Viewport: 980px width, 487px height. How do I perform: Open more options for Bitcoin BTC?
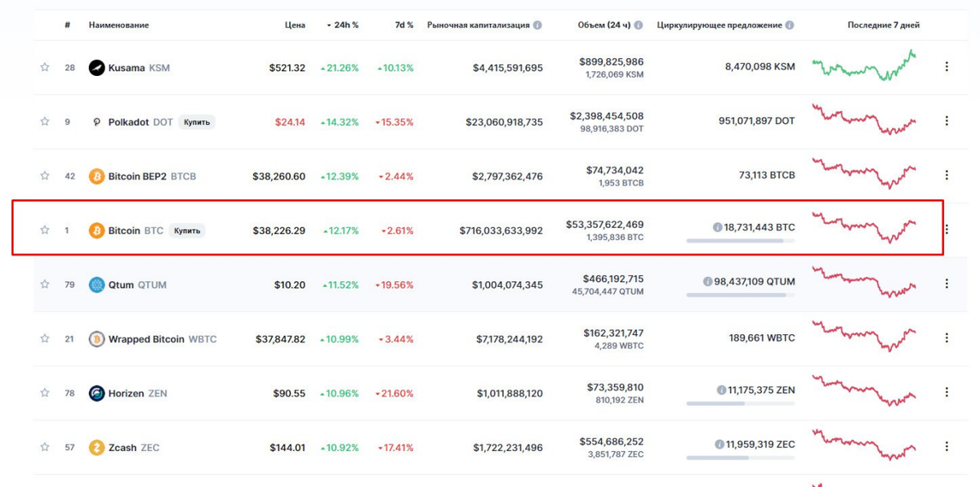[947, 230]
